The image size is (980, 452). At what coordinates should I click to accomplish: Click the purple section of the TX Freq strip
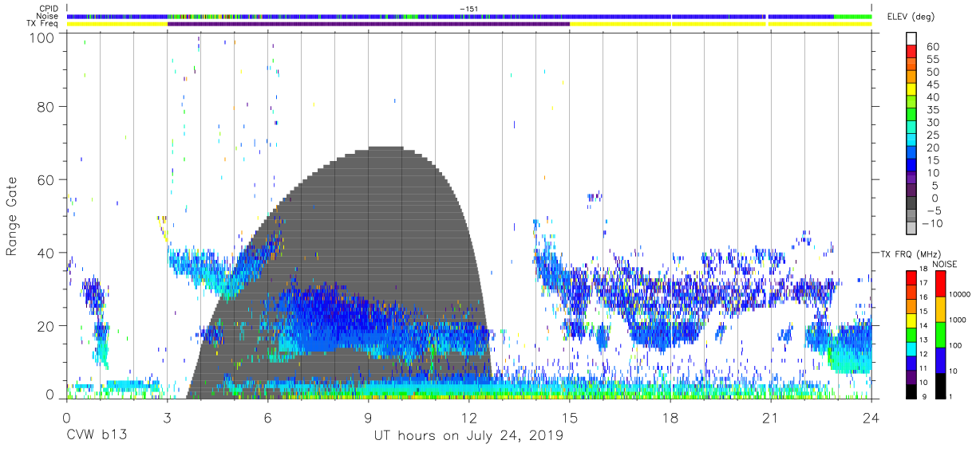coord(369,24)
